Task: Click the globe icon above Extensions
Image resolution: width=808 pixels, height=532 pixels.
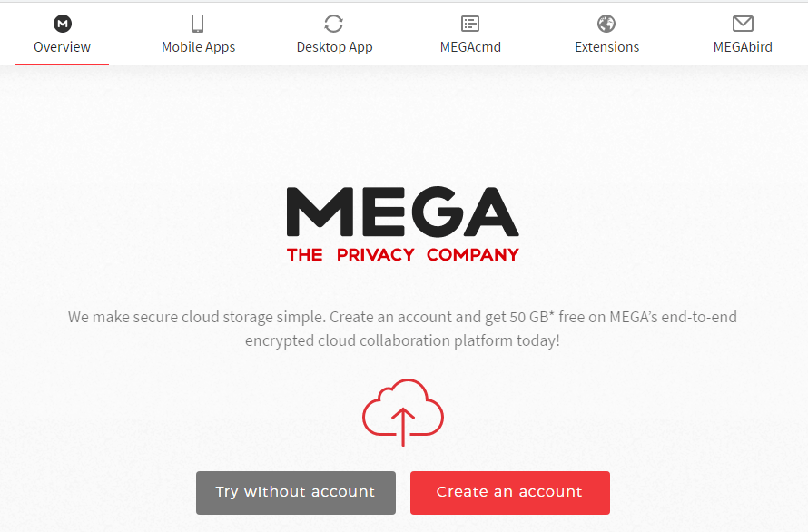Action: click(606, 24)
